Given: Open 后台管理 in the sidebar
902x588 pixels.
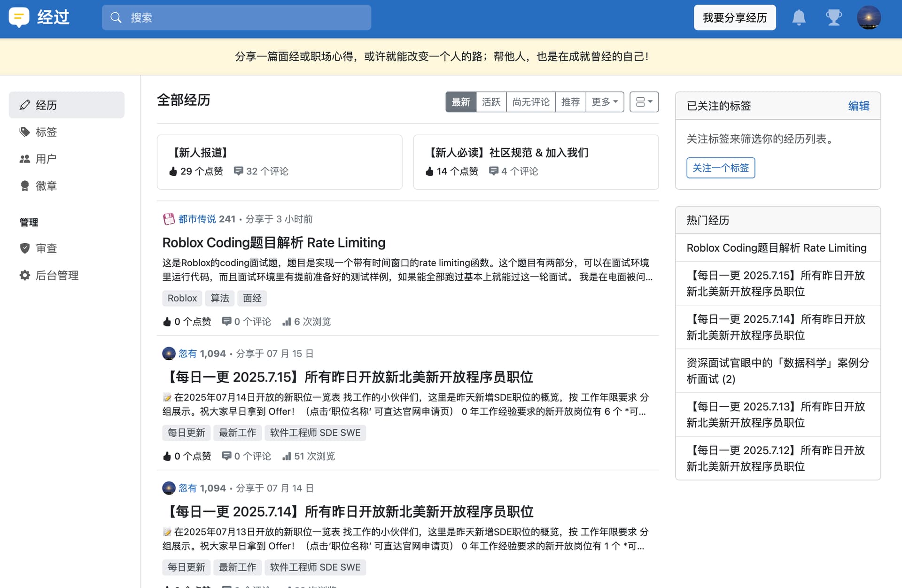Looking at the screenshot, I should tap(67, 275).
